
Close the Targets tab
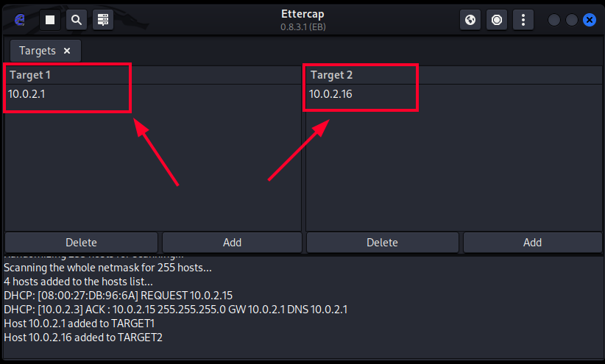pos(67,51)
